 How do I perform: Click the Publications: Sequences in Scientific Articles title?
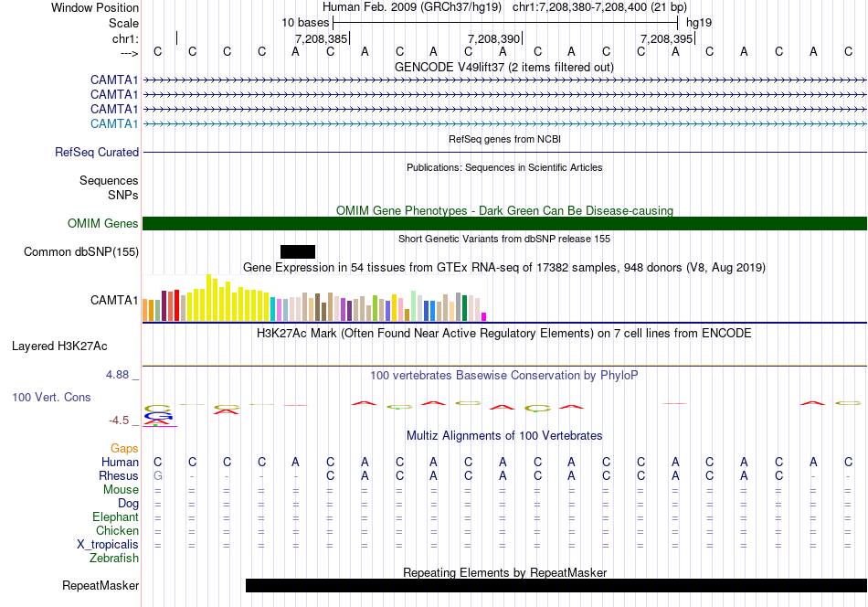(504, 167)
